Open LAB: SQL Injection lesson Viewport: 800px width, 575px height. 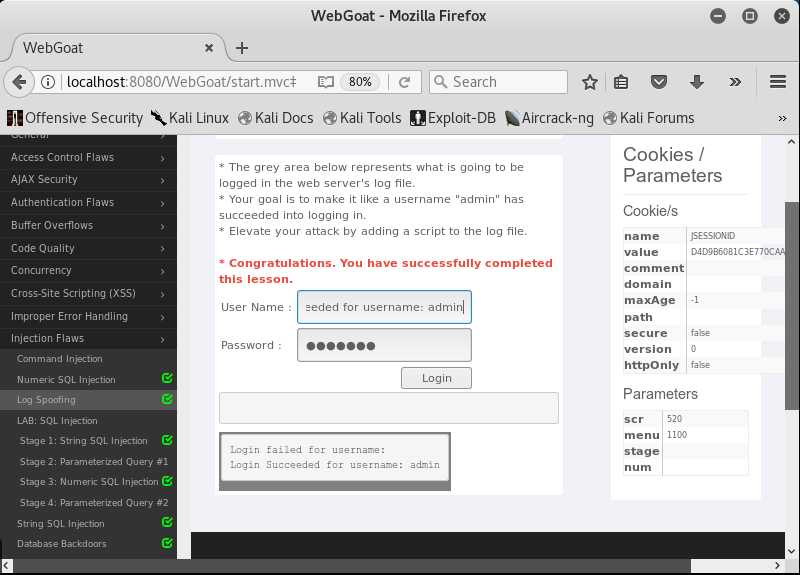point(57,420)
